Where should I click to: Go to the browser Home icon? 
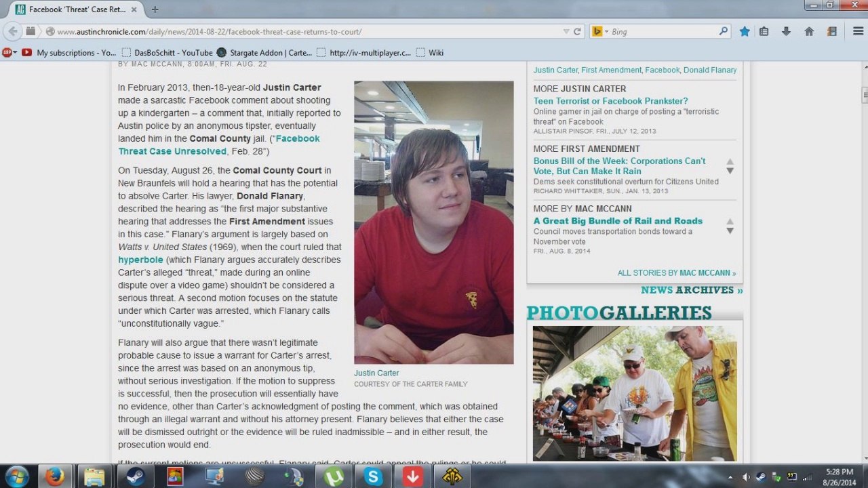(809, 31)
